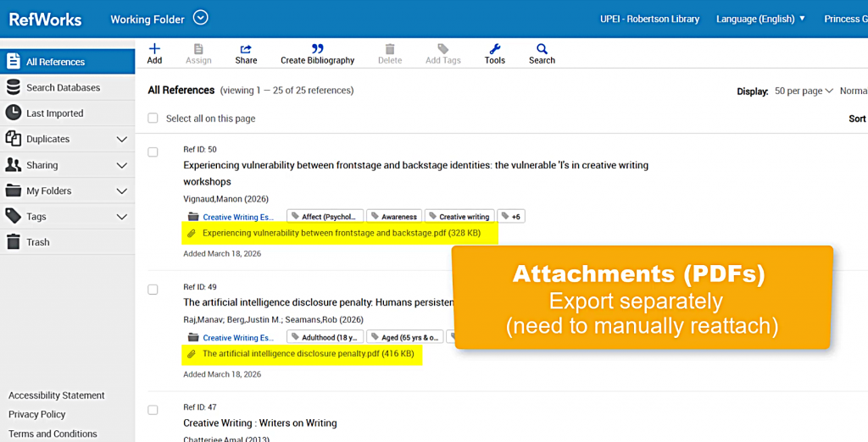The image size is (868, 442).
Task: Click the Search magnifier icon
Action: click(542, 50)
